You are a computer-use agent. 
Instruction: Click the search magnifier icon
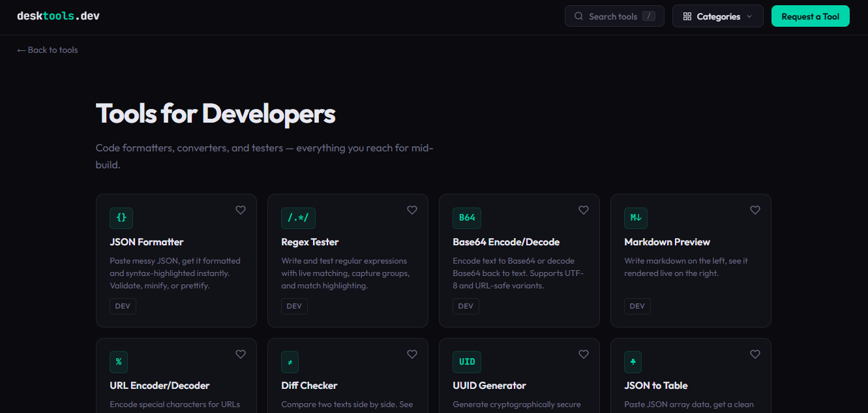pos(578,16)
